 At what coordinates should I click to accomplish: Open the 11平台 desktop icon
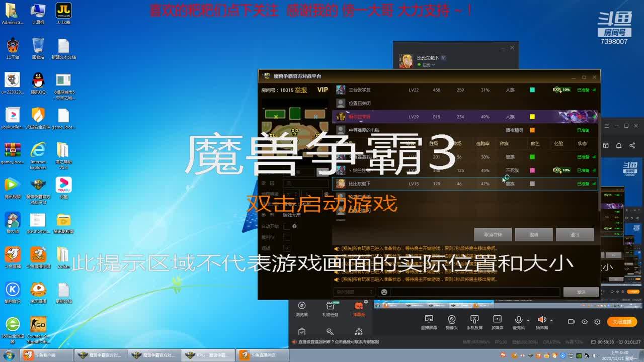pos(13,48)
